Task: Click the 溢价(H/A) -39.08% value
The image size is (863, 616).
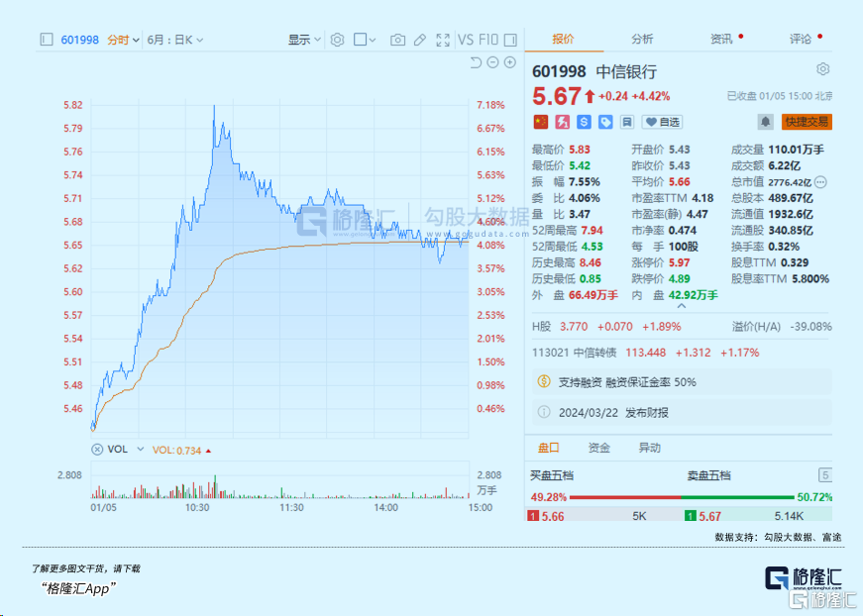Action: coord(810,326)
